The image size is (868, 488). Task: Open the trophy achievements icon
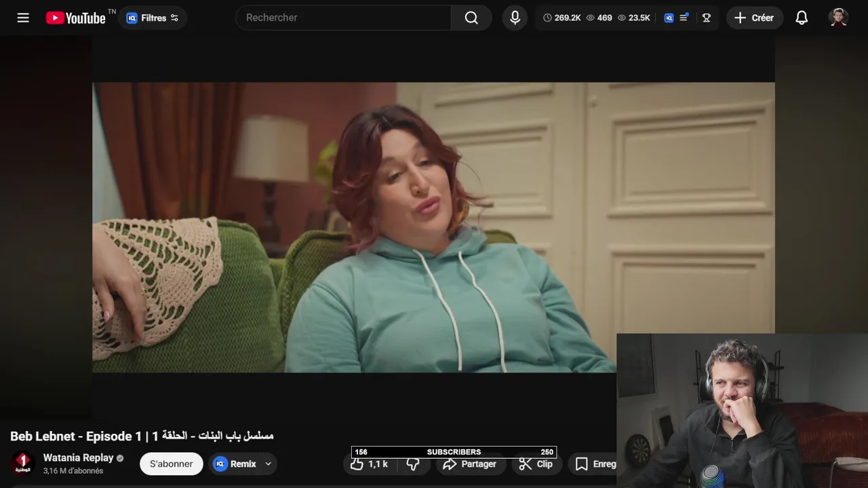[x=706, y=18]
